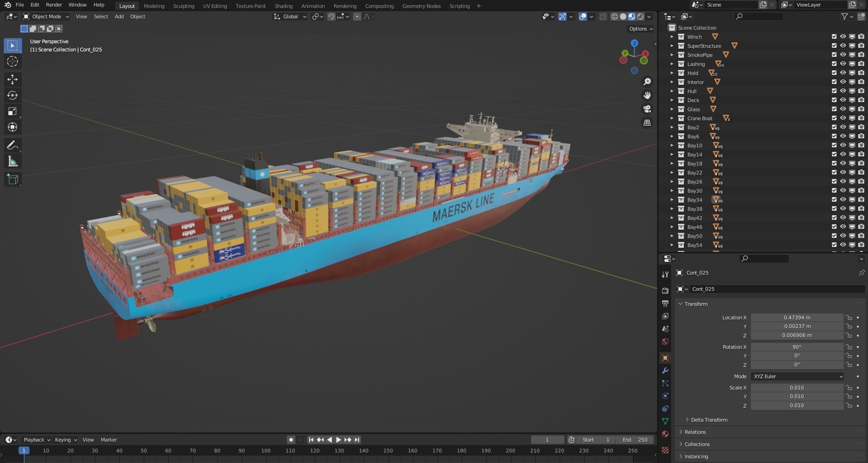Expand the Relations panel
The height and width of the screenshot is (463, 868).
(x=695, y=432)
